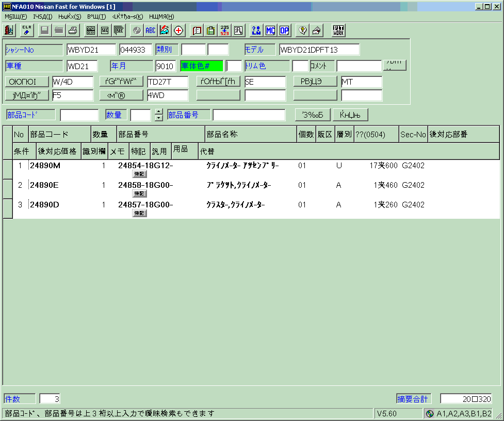Click the blue question-person LN icon
The width and height of the screenshot is (504, 421).
pos(256,30)
